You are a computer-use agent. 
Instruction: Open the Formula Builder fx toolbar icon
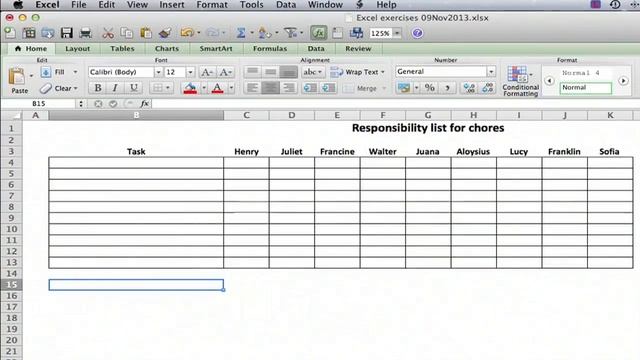(x=318, y=33)
